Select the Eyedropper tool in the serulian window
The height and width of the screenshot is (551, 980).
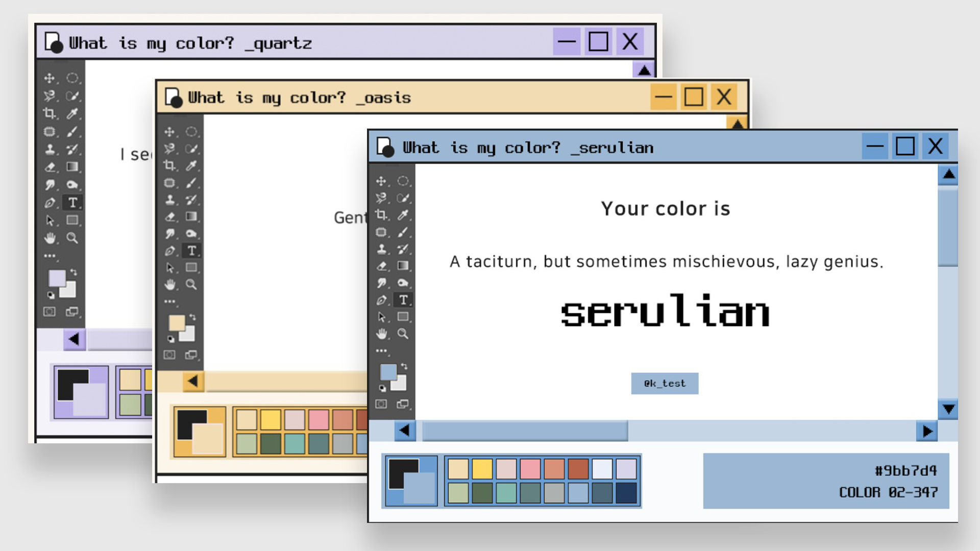click(x=403, y=215)
